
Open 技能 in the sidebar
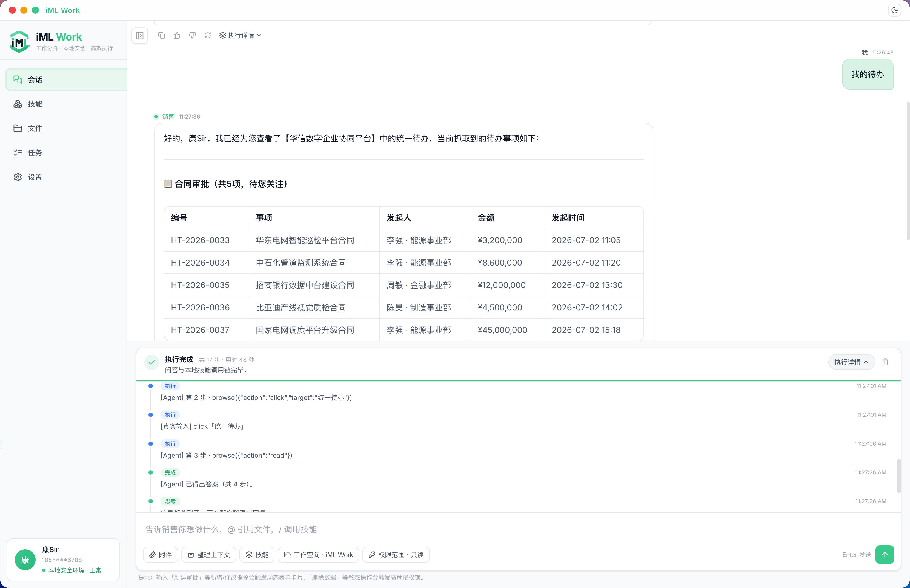click(66, 104)
